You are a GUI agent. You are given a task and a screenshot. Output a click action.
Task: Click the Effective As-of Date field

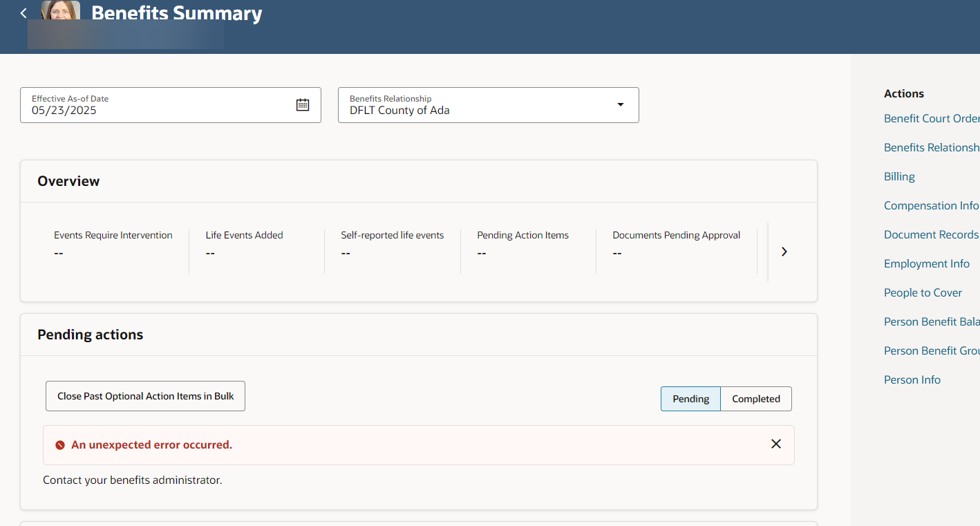pyautogui.click(x=138, y=109)
